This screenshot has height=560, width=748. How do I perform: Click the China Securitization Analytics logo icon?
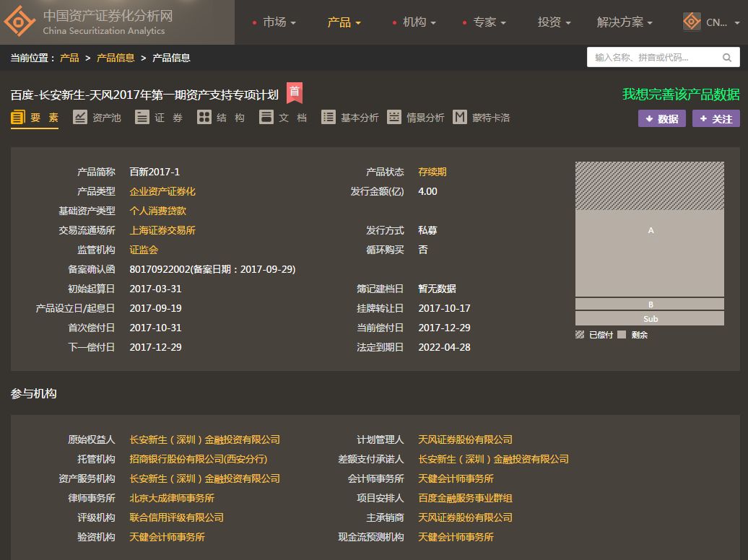(19, 22)
